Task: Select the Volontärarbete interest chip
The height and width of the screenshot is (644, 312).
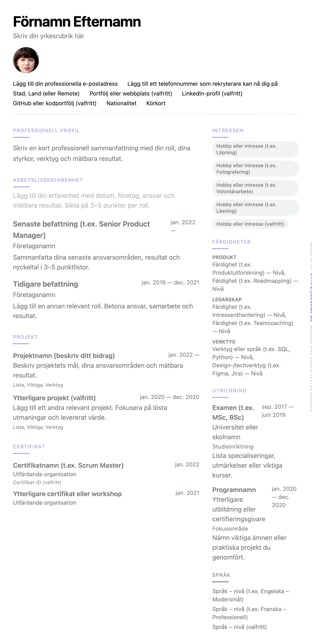Action: [x=255, y=188]
